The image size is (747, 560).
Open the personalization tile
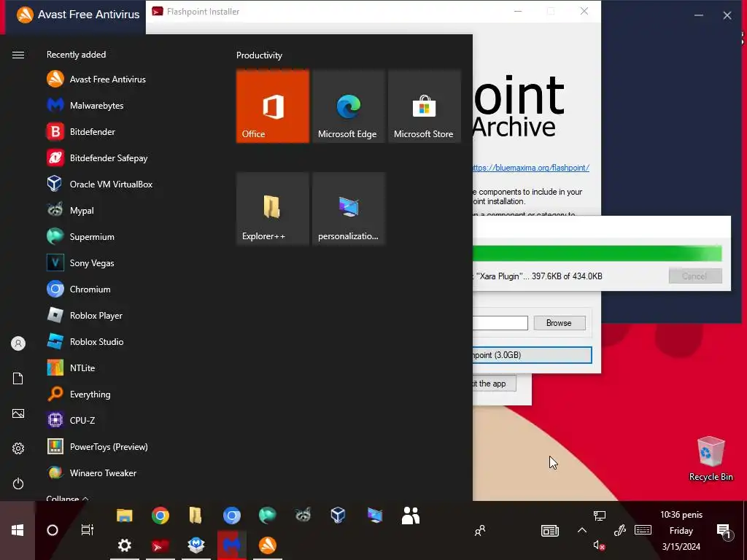pos(348,209)
